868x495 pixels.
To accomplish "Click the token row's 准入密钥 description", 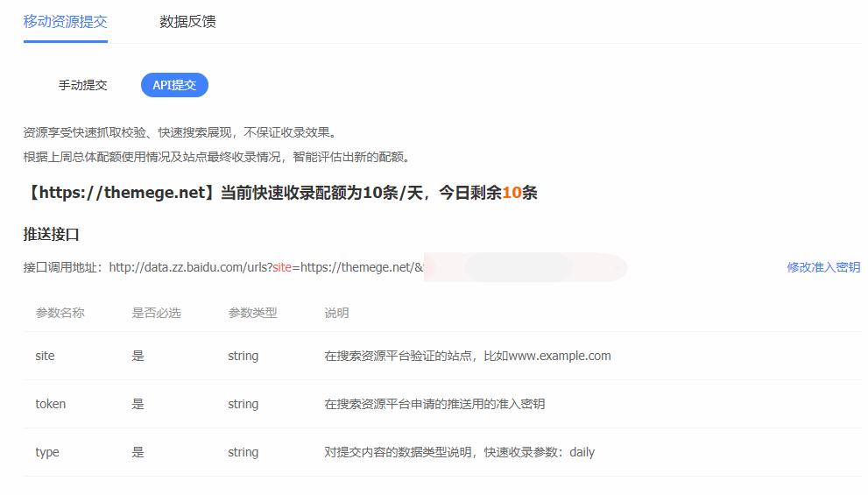I will pyautogui.click(x=434, y=404).
